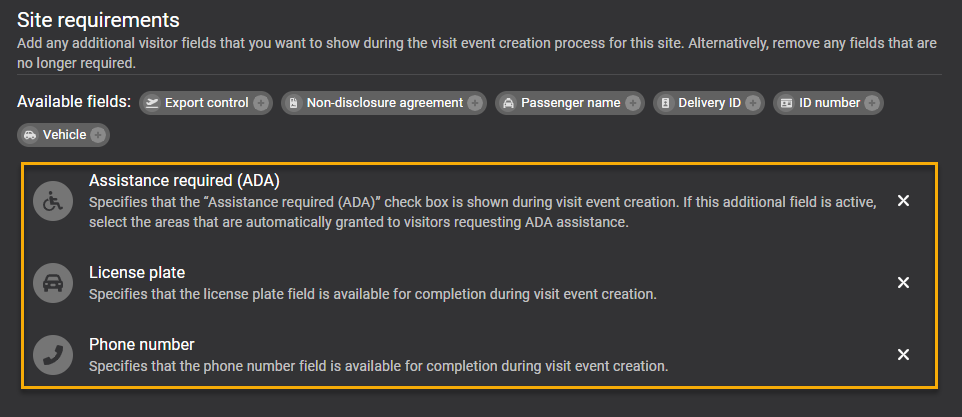The height and width of the screenshot is (417, 962).
Task: Select the Export control chip label
Action: (206, 103)
